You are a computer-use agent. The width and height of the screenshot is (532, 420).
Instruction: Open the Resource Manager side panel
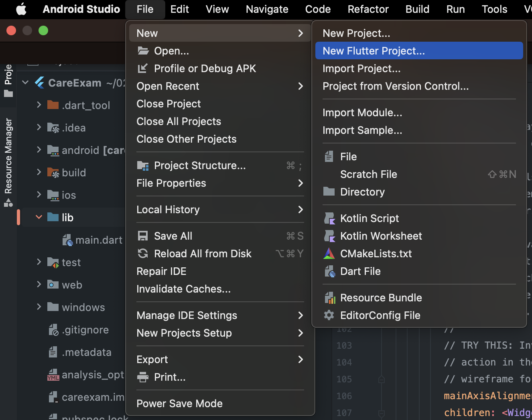(8, 160)
